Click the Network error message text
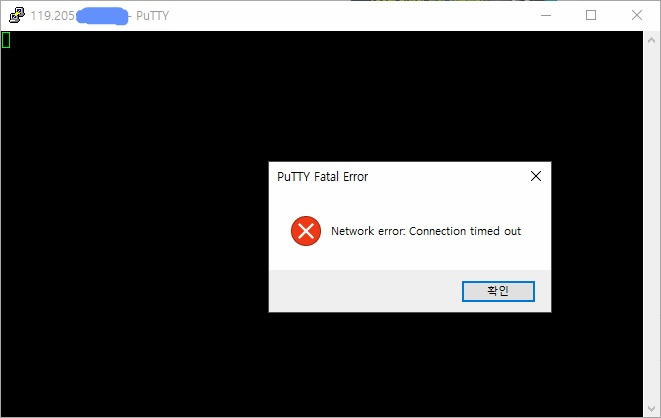This screenshot has width=661, height=418. pos(426,231)
